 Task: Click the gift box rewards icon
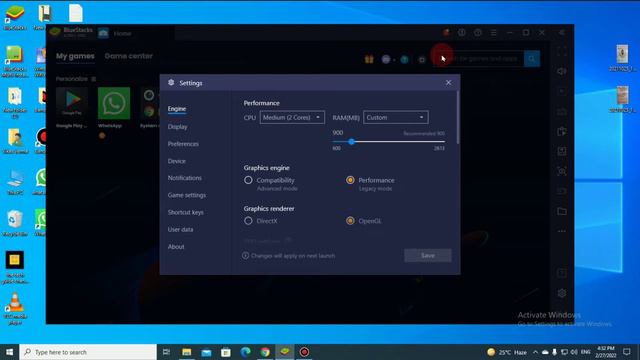(x=369, y=60)
